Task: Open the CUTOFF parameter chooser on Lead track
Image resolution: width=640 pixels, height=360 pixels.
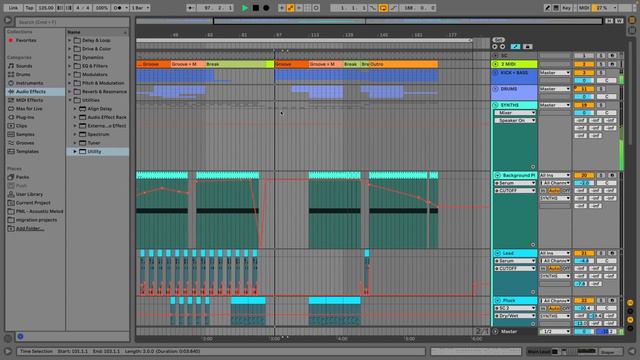Action: pyautogui.click(x=515, y=269)
